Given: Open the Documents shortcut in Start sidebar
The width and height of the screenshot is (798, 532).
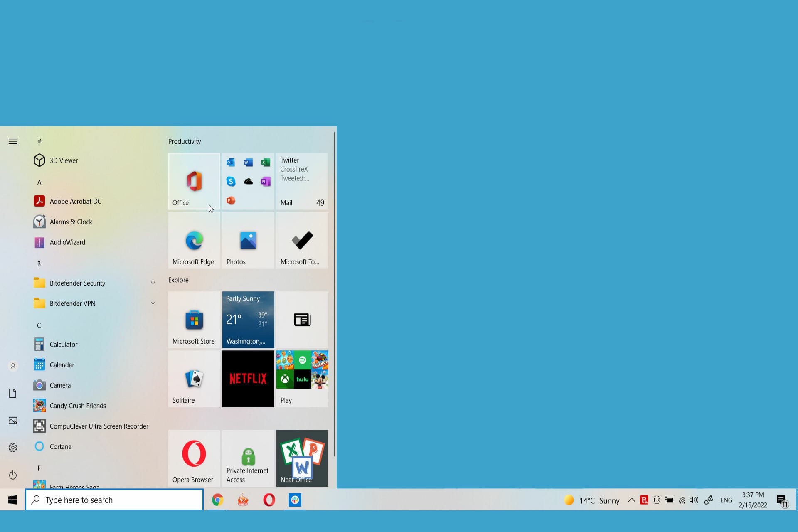Looking at the screenshot, I should tap(13, 393).
